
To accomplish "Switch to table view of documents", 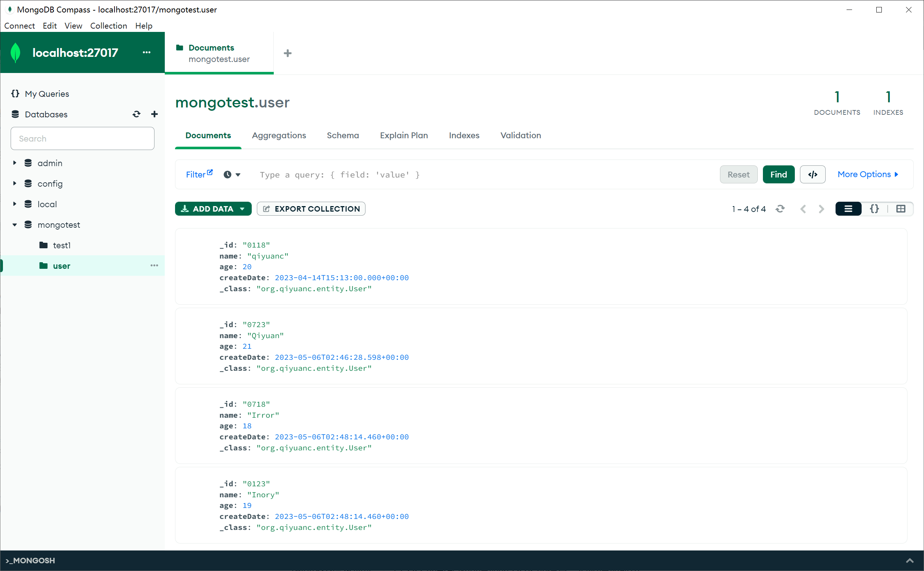I will (901, 209).
